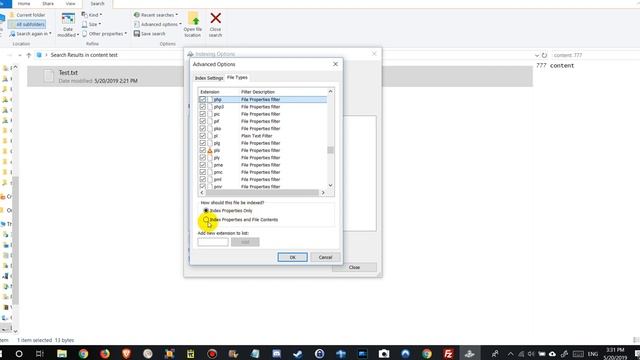Viewport: 640px width, 360px height.
Task: Click the extension list vertical scrollbar thumb
Action: 330,150
